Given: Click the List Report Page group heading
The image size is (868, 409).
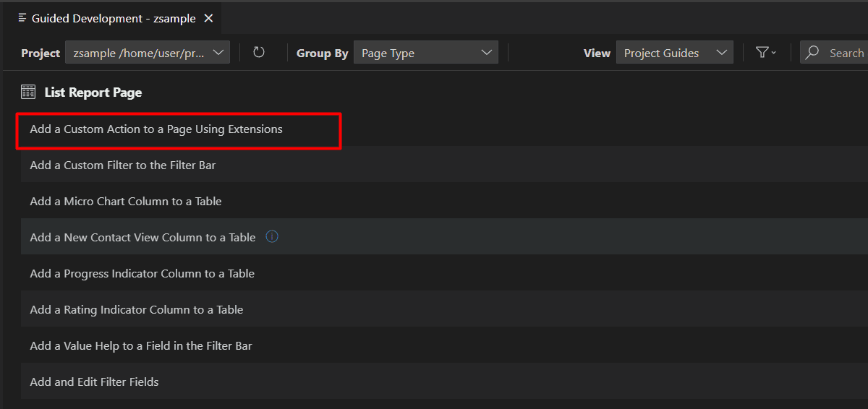Looking at the screenshot, I should click(93, 92).
